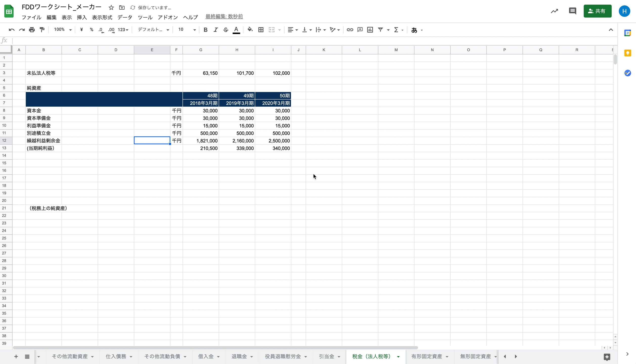Viewport: 636px width, 364px height.
Task: Open the font size dropdown
Action: [194, 30]
